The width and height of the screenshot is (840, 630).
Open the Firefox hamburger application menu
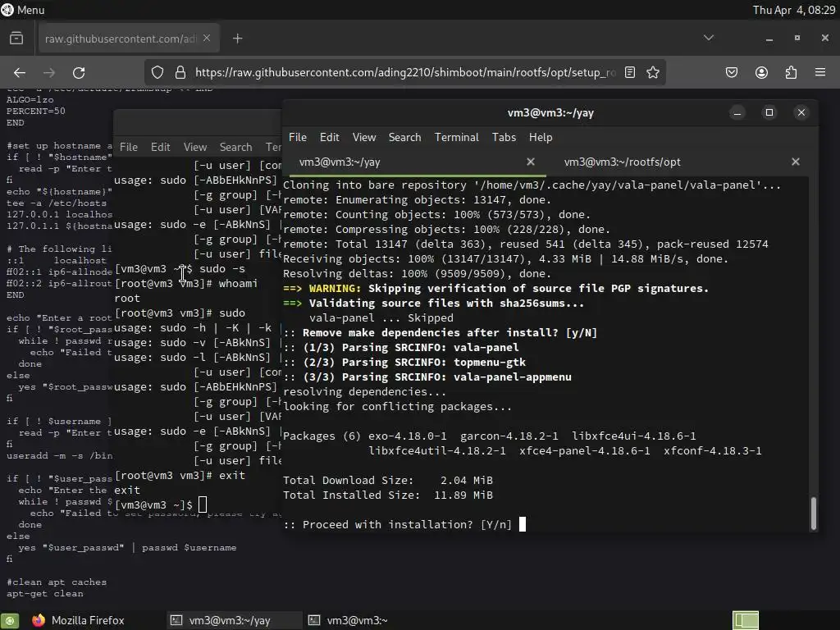(x=820, y=72)
